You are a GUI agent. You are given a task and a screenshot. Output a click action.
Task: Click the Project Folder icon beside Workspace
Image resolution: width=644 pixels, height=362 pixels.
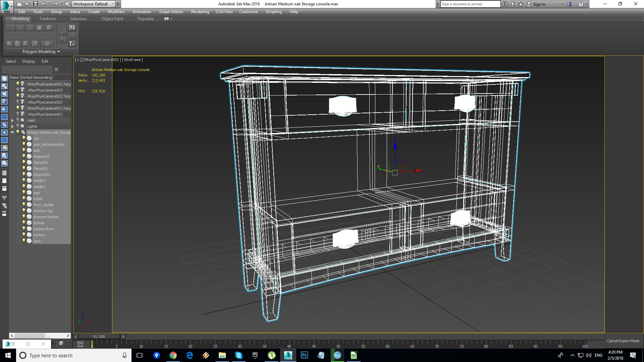pyautogui.click(x=68, y=4)
